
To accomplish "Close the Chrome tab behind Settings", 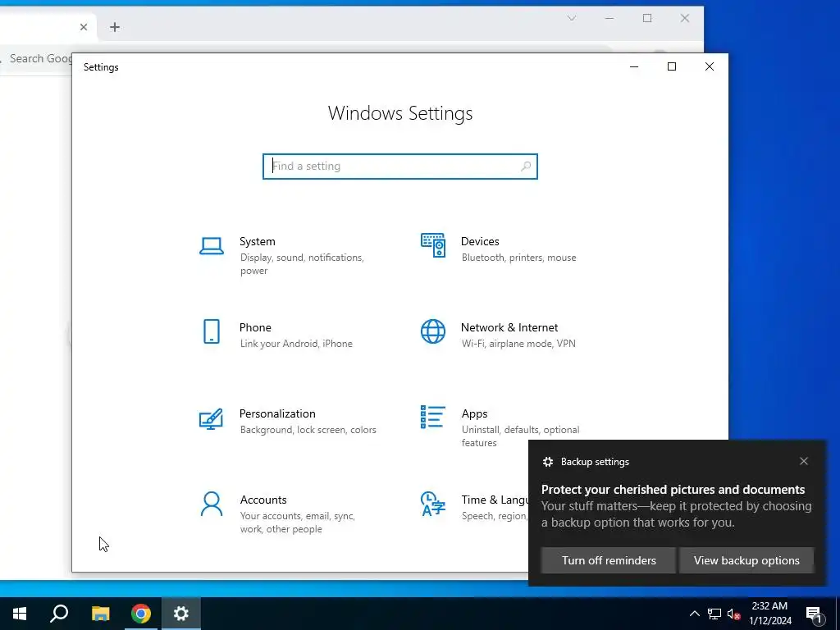I will click(x=84, y=27).
